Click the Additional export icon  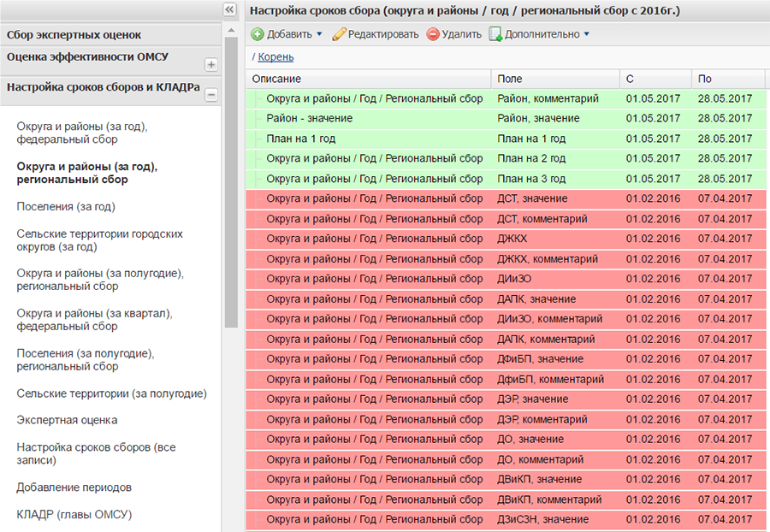coord(495,35)
